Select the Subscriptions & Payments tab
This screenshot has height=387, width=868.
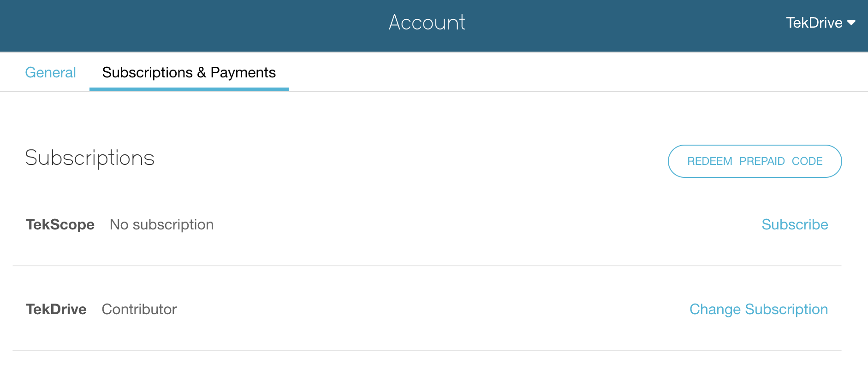(x=189, y=72)
